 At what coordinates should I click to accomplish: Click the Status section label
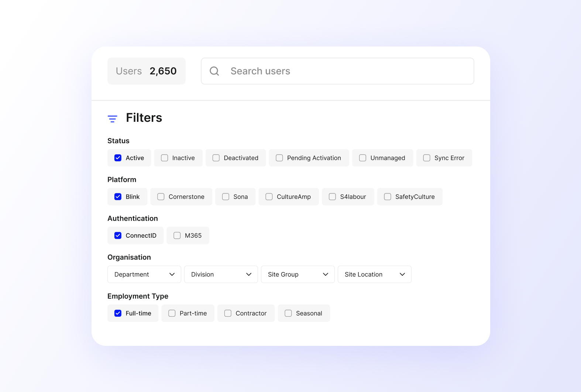pos(118,141)
